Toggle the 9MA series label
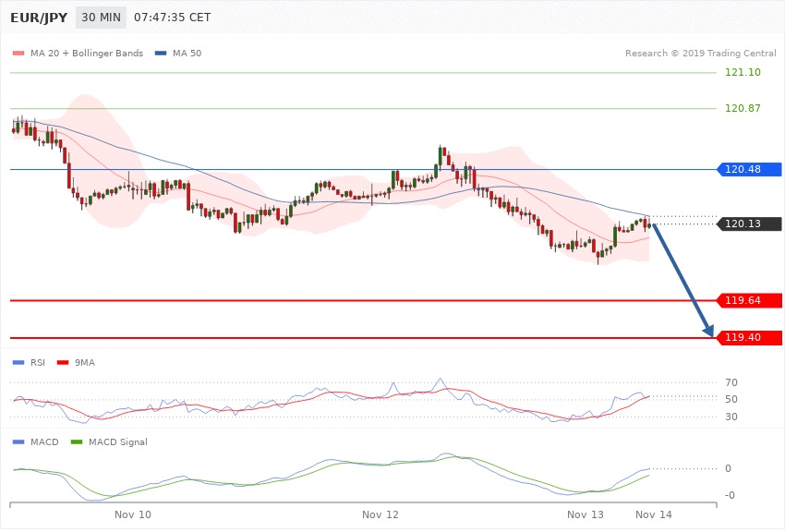Screen dimensions: 785x532 pos(85,362)
